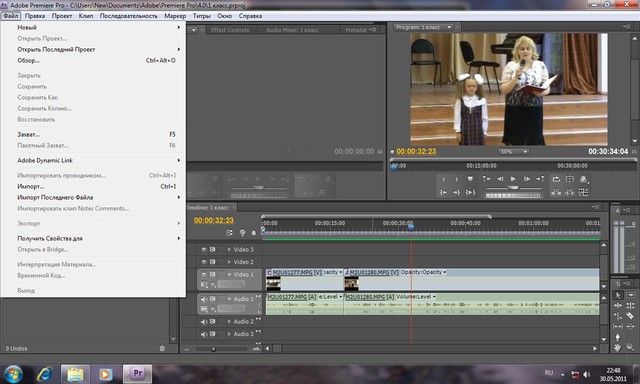The image size is (640, 384).
Task: Click the Timeline zoom slider handle
Action: pyautogui.click(x=213, y=349)
